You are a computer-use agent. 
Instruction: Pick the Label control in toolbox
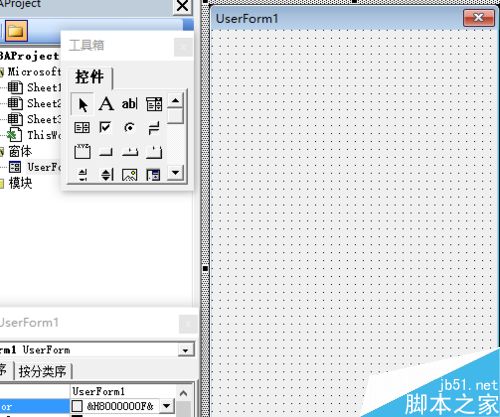coord(106,104)
